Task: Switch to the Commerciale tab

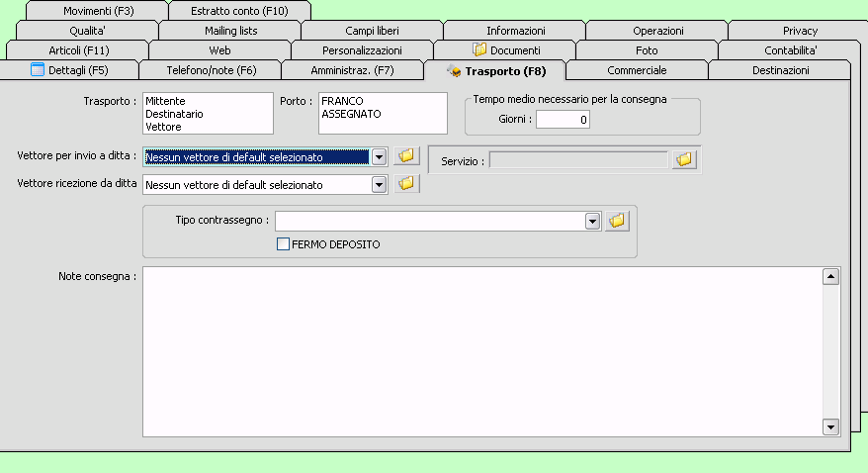Action: [x=637, y=70]
